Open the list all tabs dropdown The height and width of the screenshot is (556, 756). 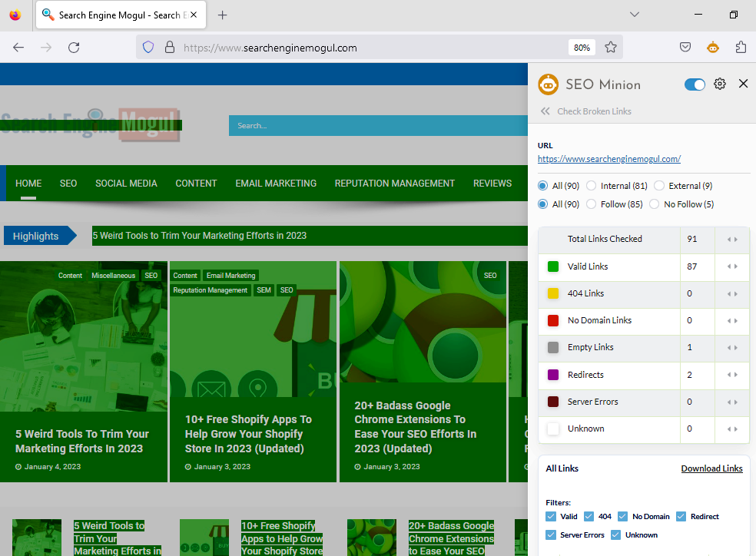coord(634,14)
